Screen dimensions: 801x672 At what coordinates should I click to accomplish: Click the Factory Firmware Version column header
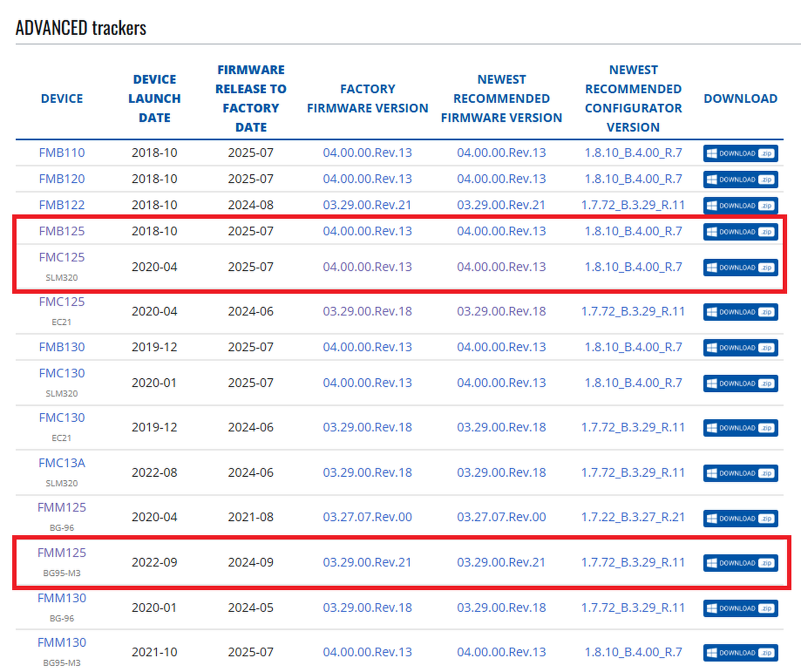367,98
